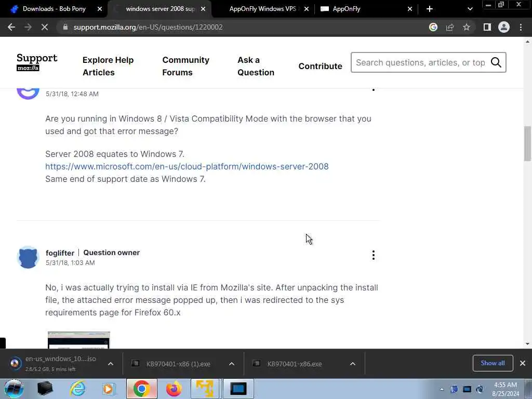Viewport: 532px width, 399px height.
Task: Close the Downloads - Bob Pony tab
Action: (x=100, y=9)
